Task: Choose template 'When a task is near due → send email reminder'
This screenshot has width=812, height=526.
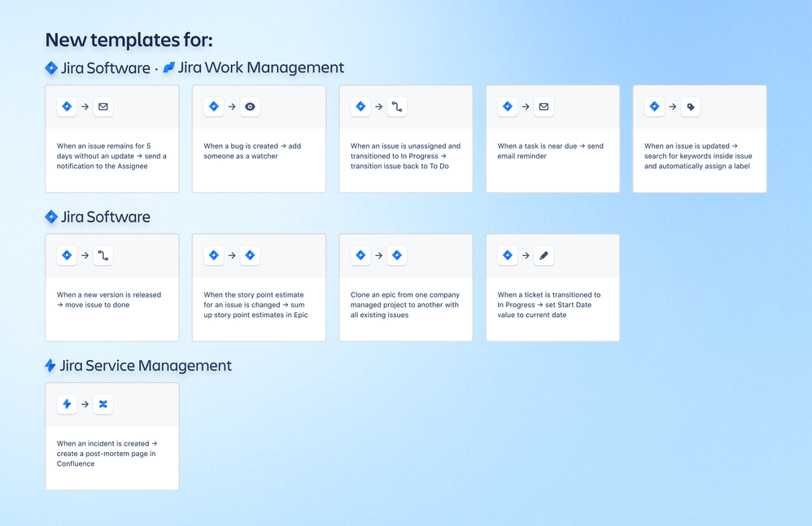Action: click(x=552, y=138)
